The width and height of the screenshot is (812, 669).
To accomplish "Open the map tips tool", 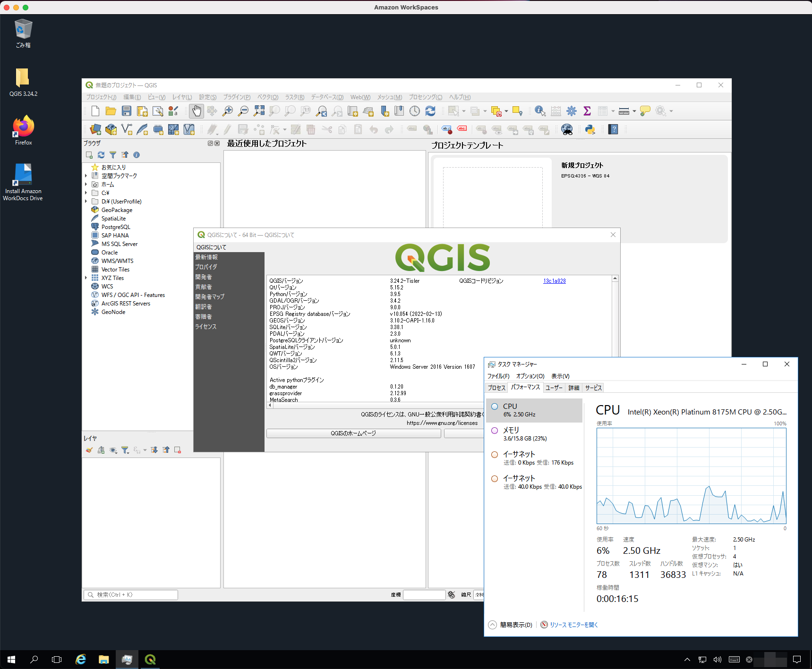I will tap(645, 111).
